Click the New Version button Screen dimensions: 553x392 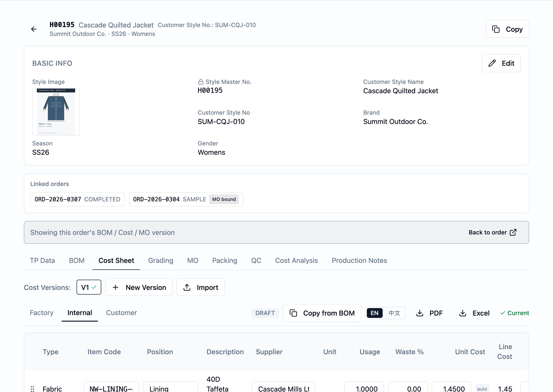(x=139, y=287)
